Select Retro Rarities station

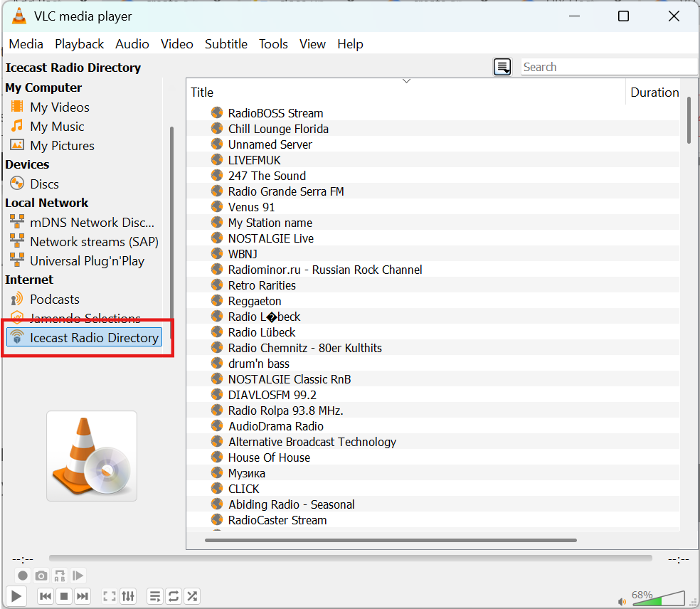click(x=262, y=285)
